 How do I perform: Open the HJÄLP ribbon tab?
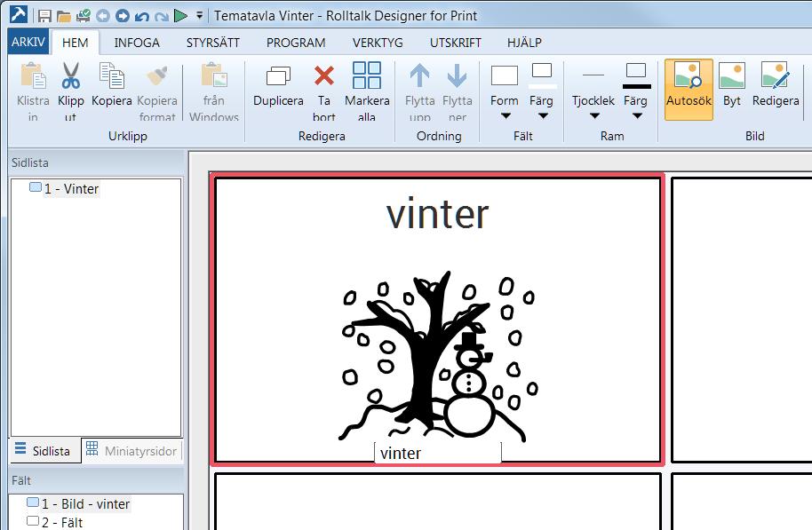(x=524, y=43)
